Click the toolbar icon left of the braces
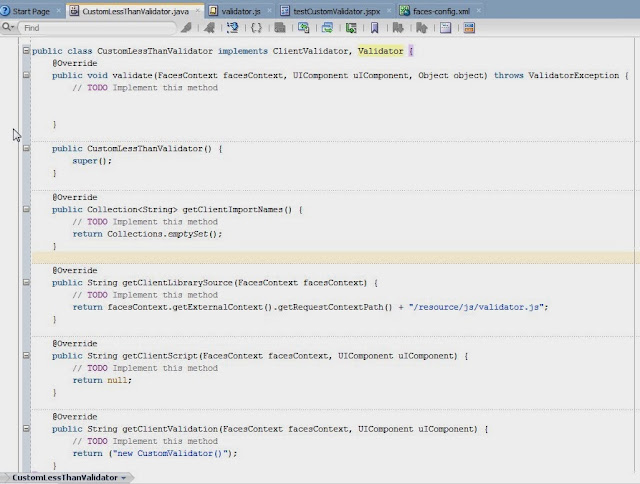Image resolution: width=640 pixels, height=484 pixels. click(x=233, y=28)
